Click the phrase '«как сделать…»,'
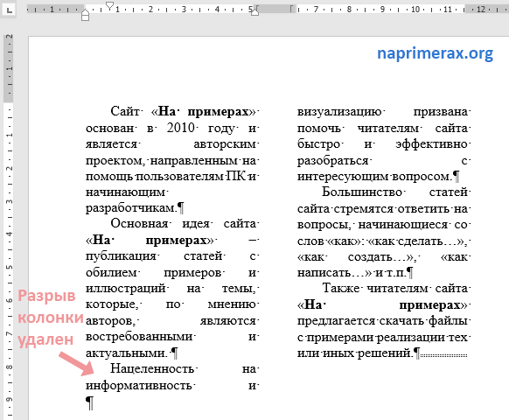The image size is (509, 420). pos(418,241)
